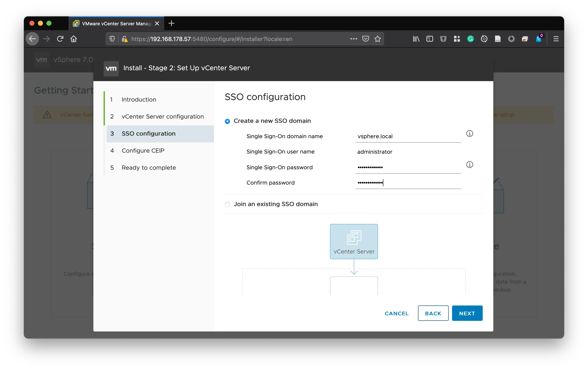
Task: Go to vCenter Server configuration step
Action: point(162,117)
